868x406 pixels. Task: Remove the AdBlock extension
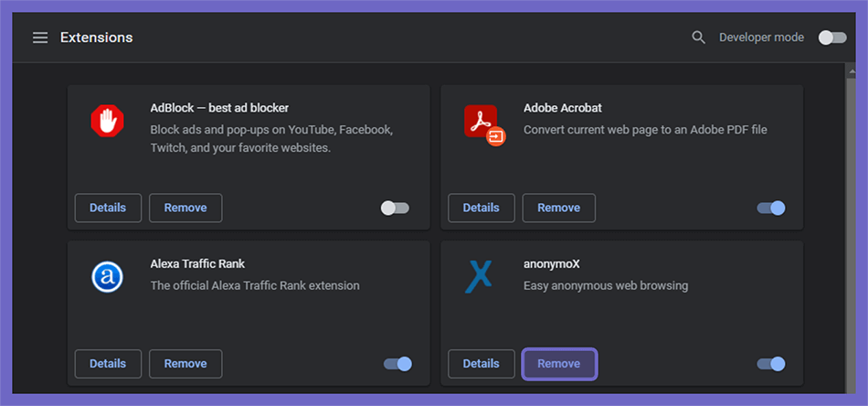(x=185, y=208)
